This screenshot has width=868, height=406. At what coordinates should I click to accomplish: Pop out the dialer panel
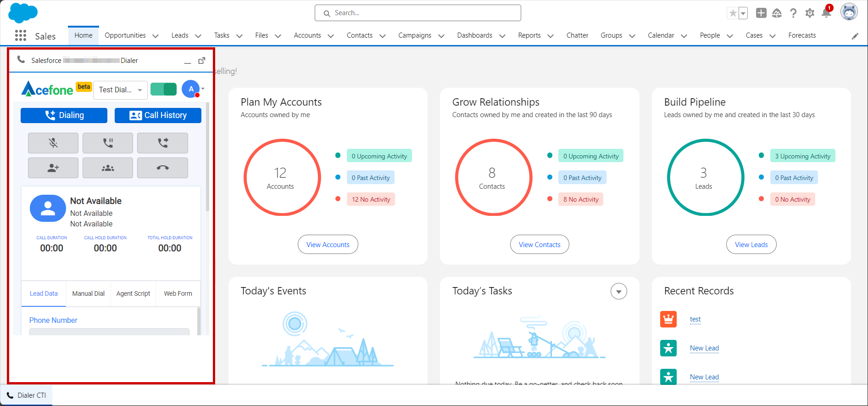pyautogui.click(x=202, y=61)
